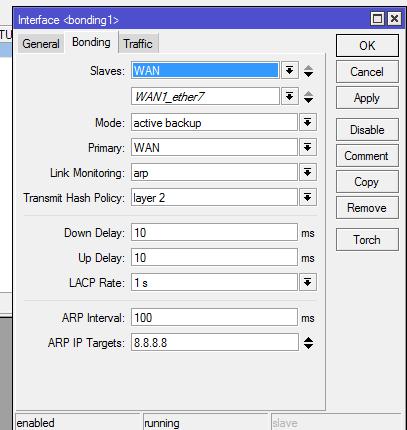Open the Primary interface dropdown
This screenshot has height=430, width=407.
(307, 147)
